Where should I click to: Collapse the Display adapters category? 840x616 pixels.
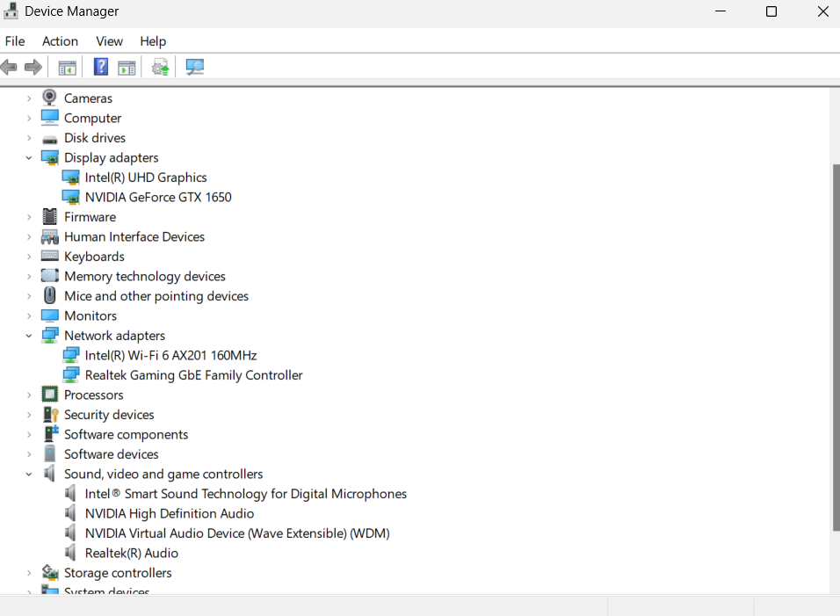pyautogui.click(x=29, y=157)
